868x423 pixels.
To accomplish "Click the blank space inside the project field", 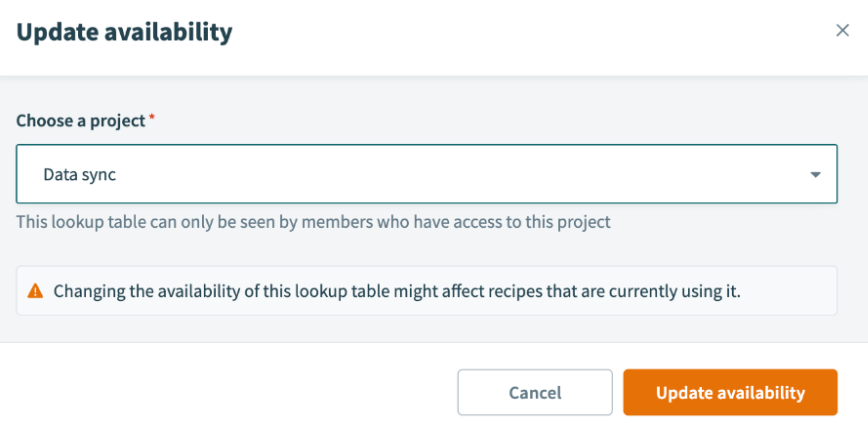I will pyautogui.click(x=450, y=175).
